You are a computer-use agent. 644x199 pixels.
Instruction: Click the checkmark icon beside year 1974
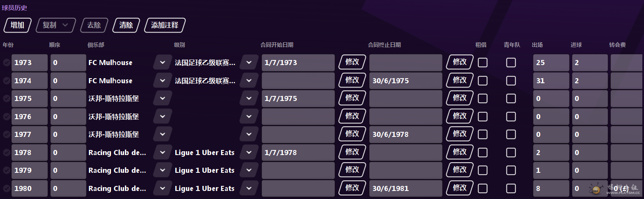(x=6, y=81)
